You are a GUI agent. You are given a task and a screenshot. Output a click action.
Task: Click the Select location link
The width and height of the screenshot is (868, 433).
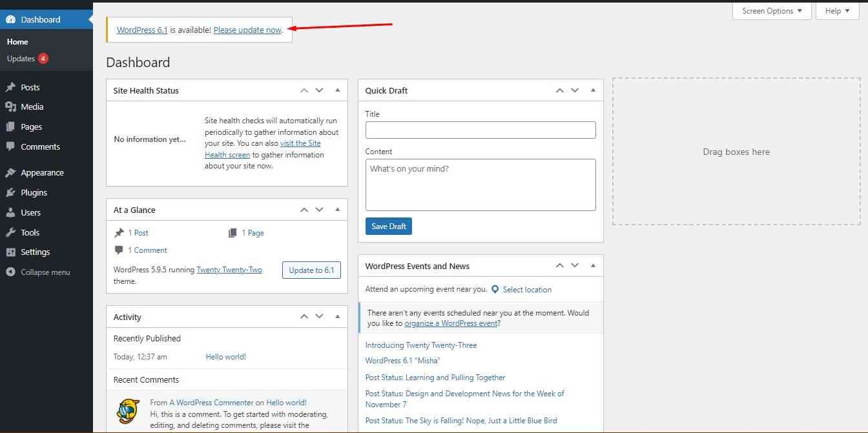(527, 290)
